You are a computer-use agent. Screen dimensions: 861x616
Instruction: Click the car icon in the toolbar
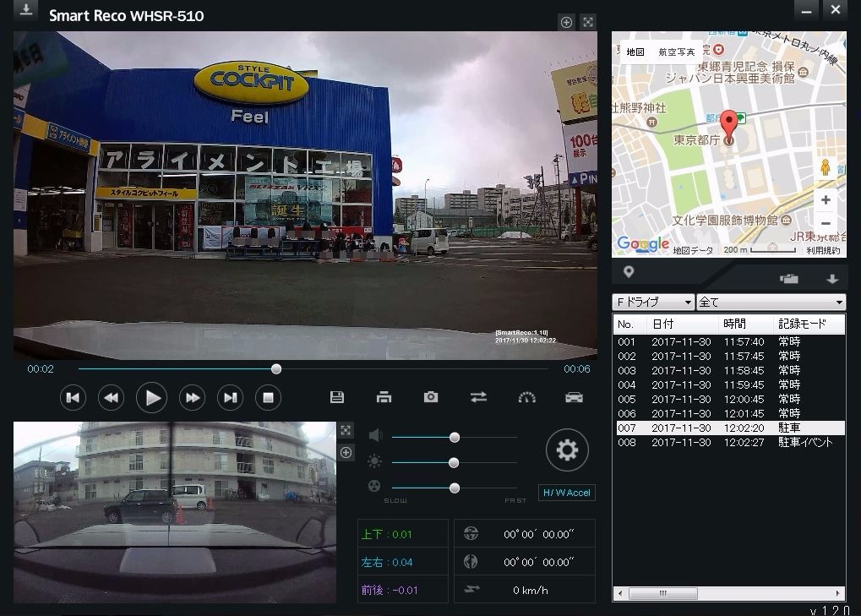tap(575, 397)
